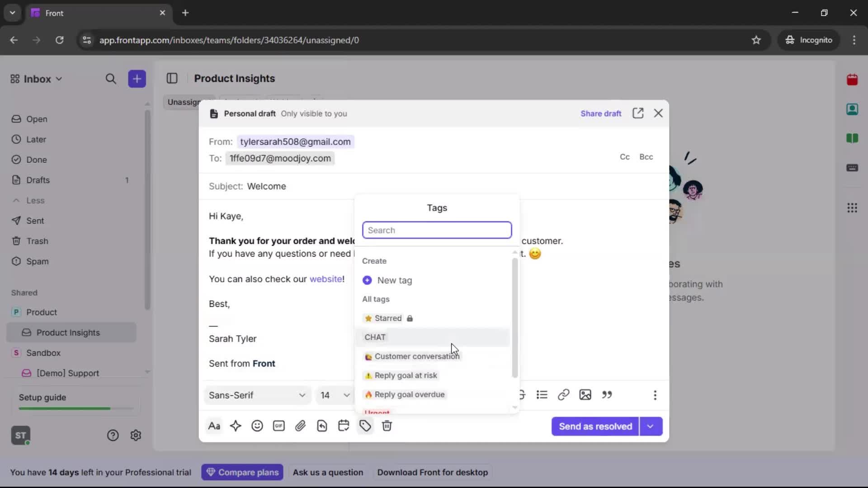Insert a quote block
Screen dimensions: 868x488
[x=608, y=395]
